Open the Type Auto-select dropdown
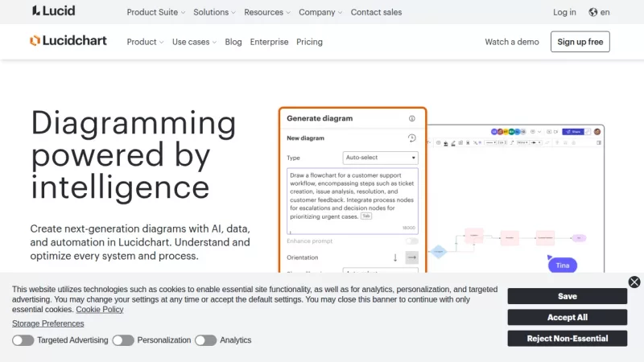Image resolution: width=644 pixels, height=362 pixels. tap(380, 158)
